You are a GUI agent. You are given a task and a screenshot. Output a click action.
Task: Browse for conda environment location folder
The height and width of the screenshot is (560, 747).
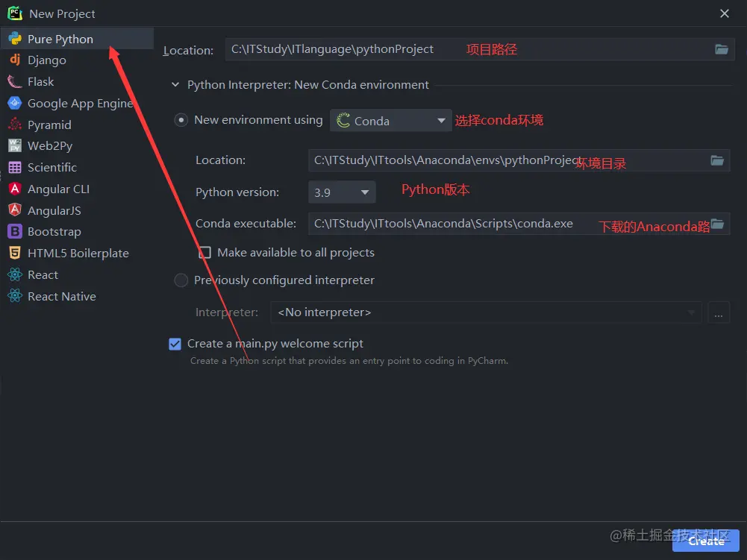717,160
